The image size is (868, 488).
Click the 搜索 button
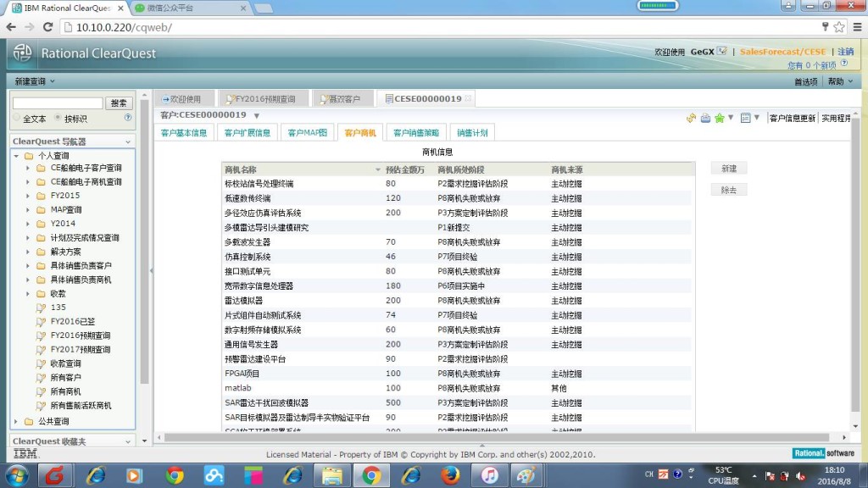(x=119, y=103)
